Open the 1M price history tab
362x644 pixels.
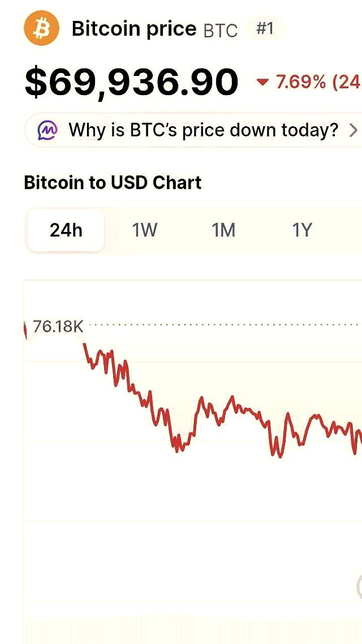click(x=224, y=230)
